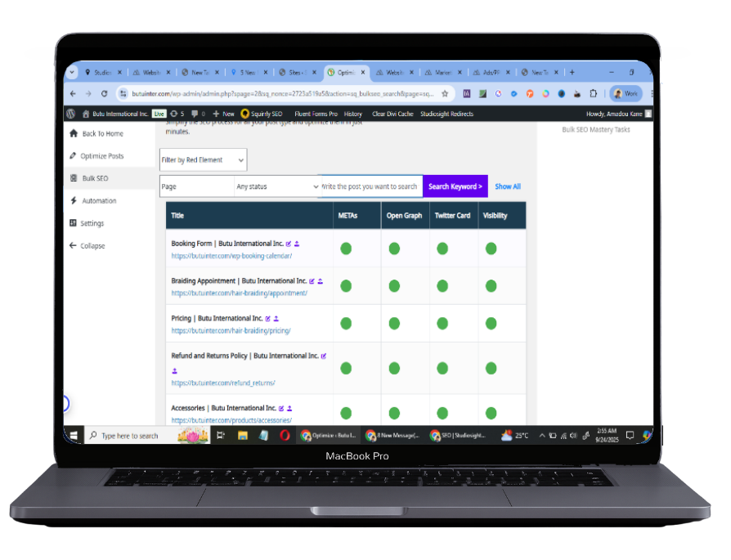Image resolution: width=731 pixels, height=560 pixels.
Task: Click the post search input field
Action: (370, 186)
